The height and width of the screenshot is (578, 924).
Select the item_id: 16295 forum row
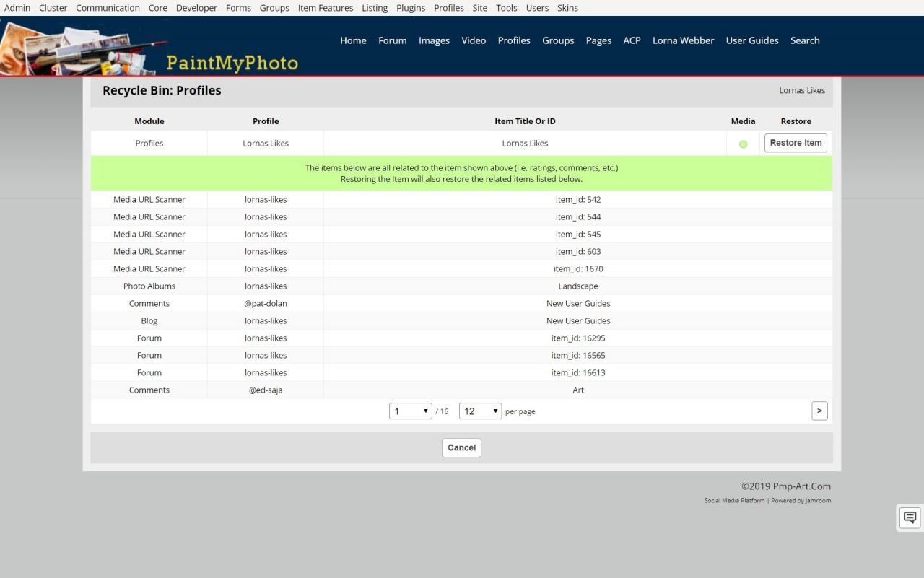coord(461,338)
